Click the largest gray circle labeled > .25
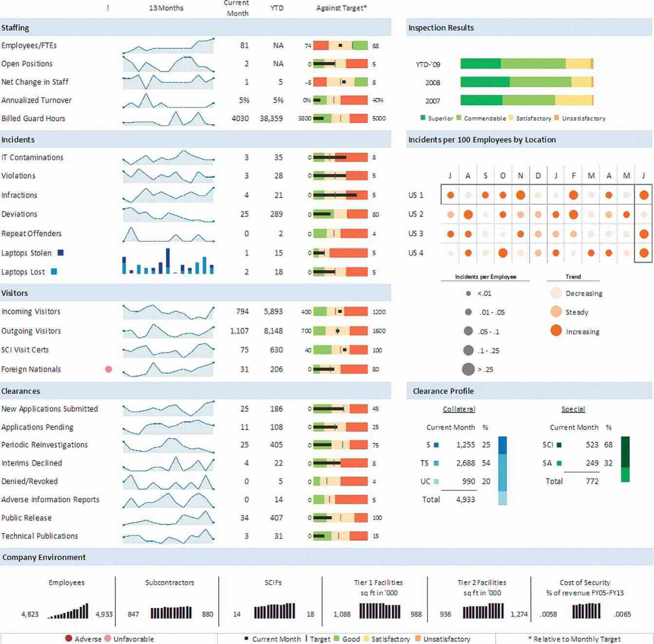654x644 pixels. coord(468,369)
